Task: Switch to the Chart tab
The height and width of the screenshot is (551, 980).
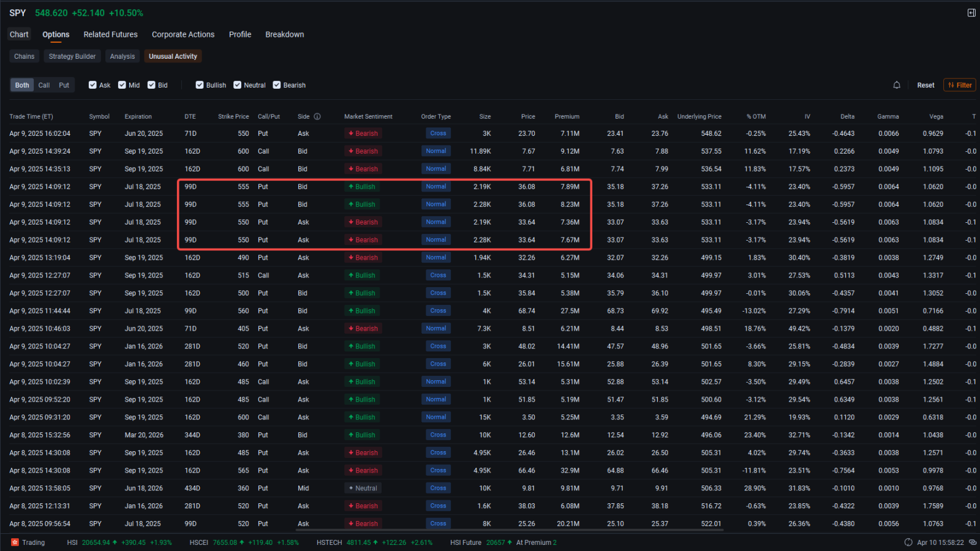Action: (x=19, y=34)
